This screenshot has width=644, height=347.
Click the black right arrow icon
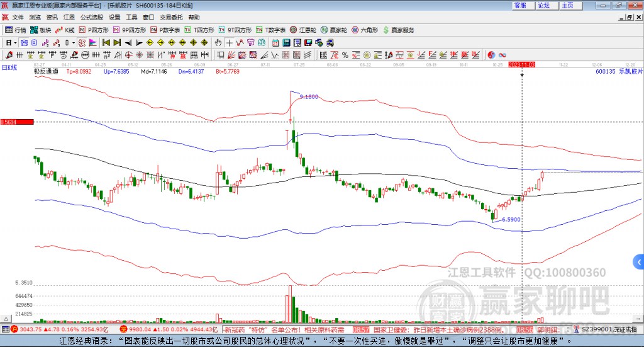click(139, 43)
